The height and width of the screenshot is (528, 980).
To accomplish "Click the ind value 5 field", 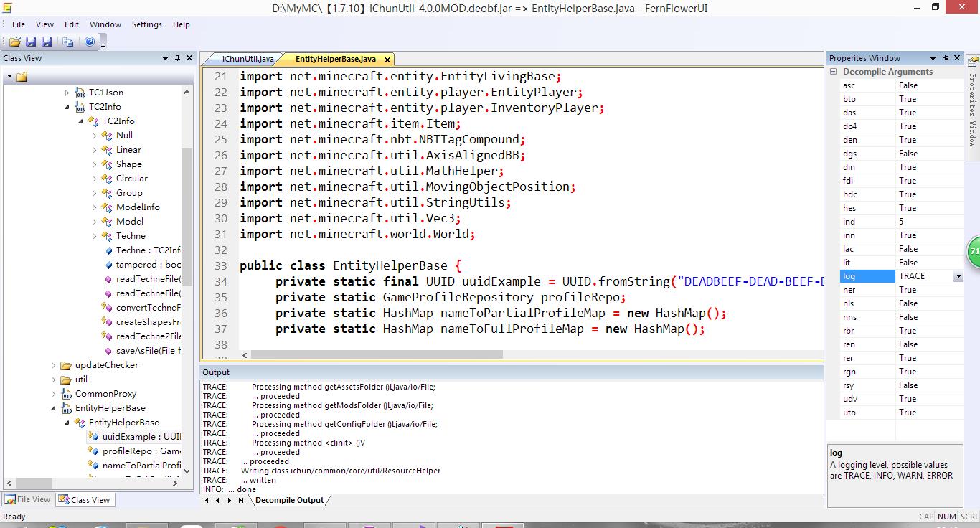I will (x=930, y=222).
